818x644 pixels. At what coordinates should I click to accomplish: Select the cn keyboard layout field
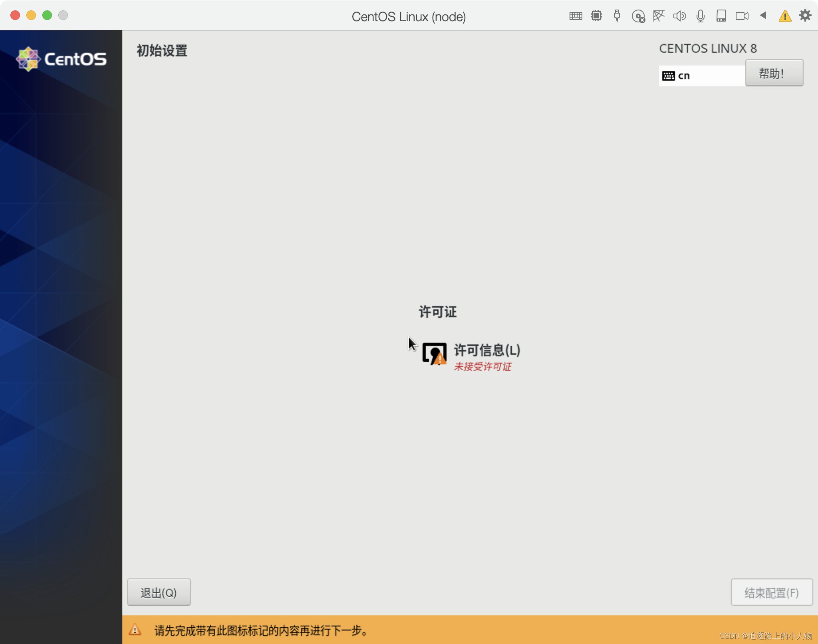(x=701, y=76)
